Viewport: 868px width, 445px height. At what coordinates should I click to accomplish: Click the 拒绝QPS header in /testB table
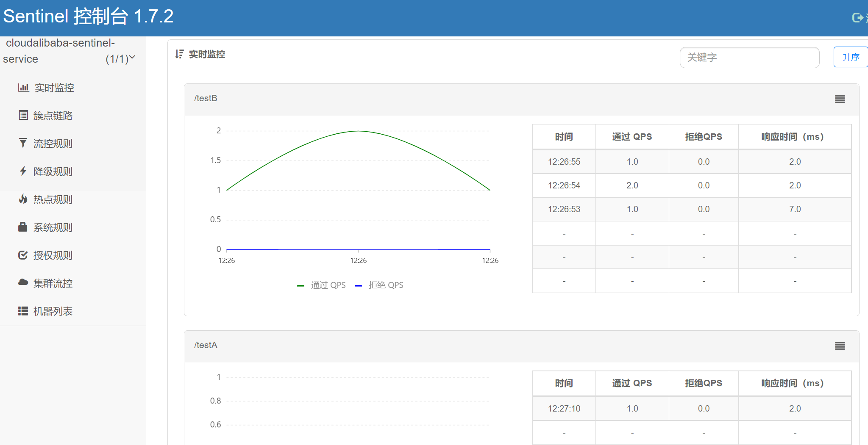coord(704,137)
